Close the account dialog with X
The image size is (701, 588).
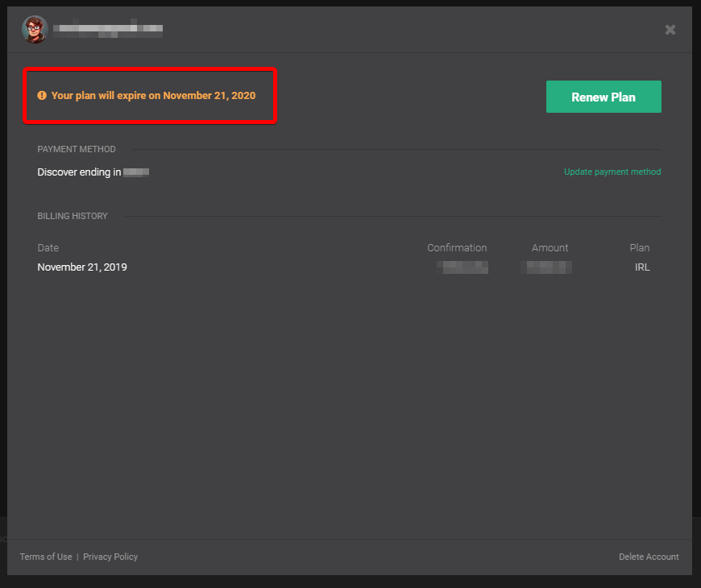tap(670, 30)
